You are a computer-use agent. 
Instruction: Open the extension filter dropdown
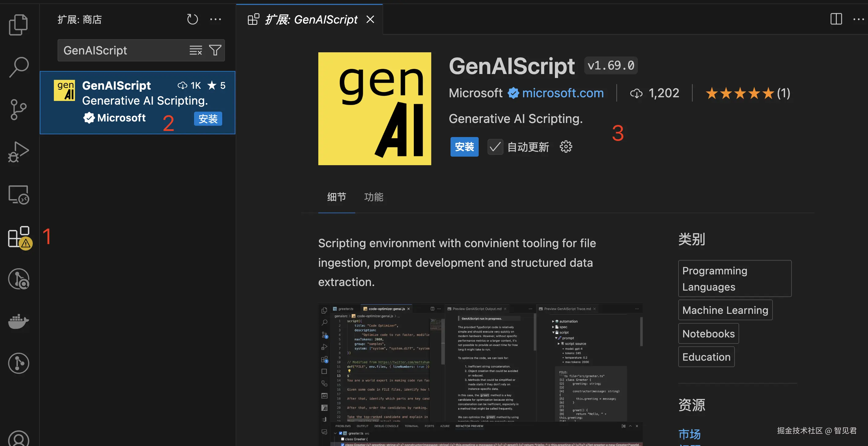pyautogui.click(x=215, y=50)
